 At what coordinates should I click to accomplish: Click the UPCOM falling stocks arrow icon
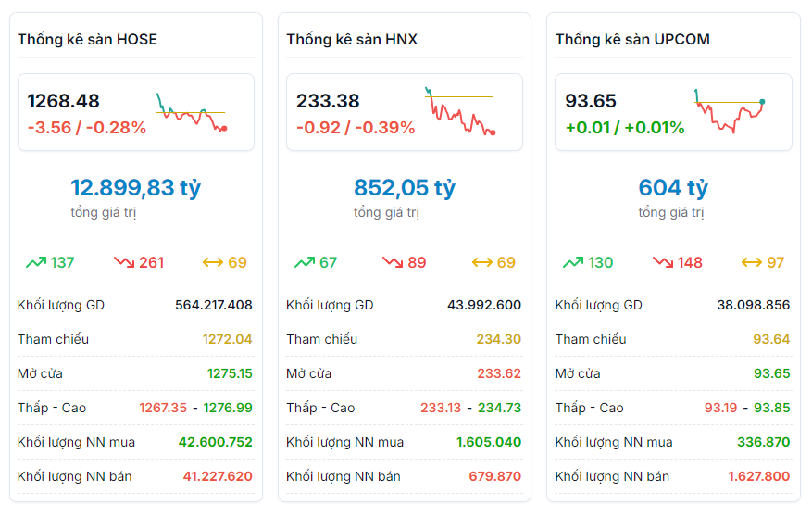point(662,262)
